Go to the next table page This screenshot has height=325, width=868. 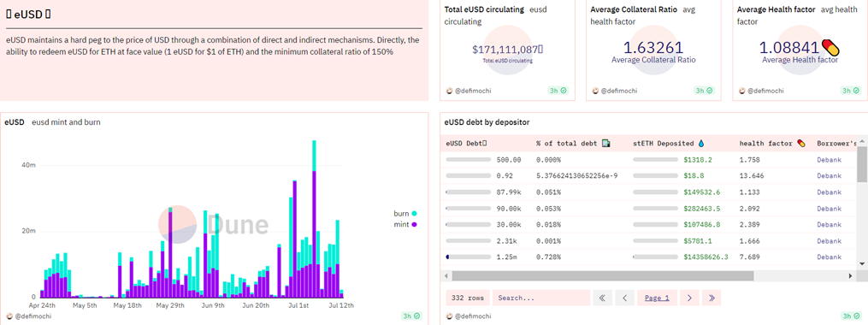pos(689,298)
